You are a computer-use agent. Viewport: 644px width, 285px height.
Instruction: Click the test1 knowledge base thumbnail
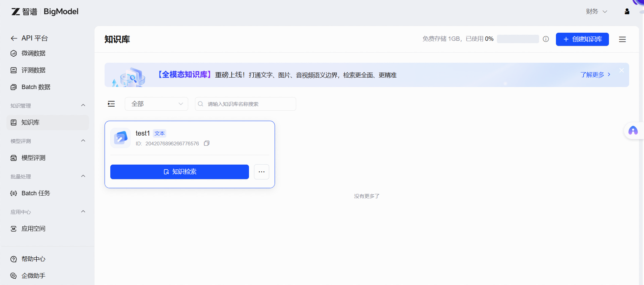point(120,138)
